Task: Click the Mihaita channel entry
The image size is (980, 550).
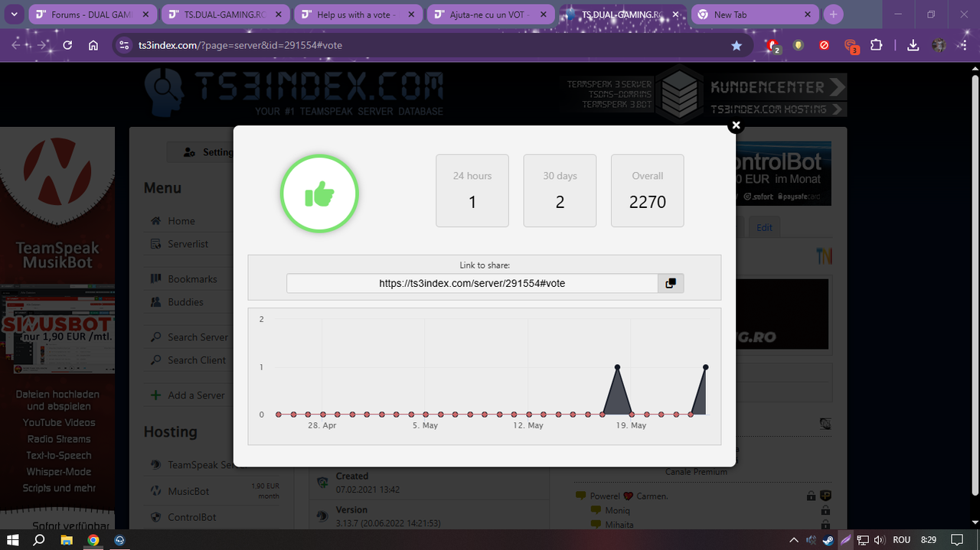Action: click(x=618, y=525)
